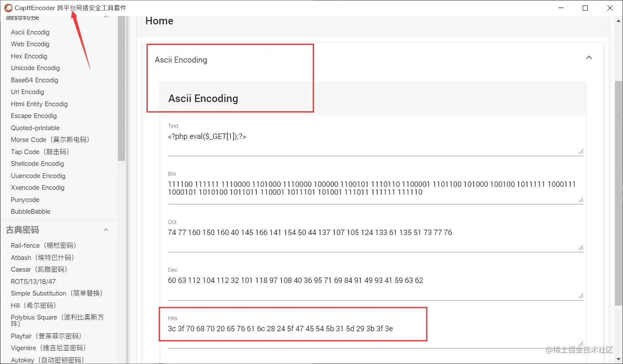Screen dimensions: 623x364
Task: Click the sidebar vertical scrollbar
Action: point(122,88)
